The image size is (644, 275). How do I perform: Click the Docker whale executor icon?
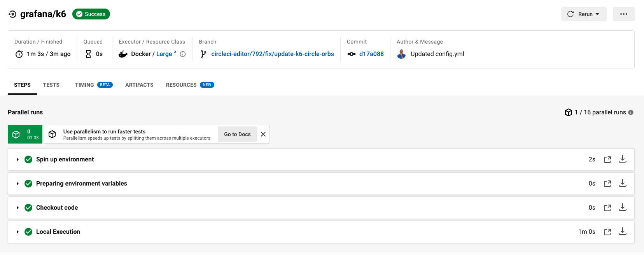(x=123, y=54)
